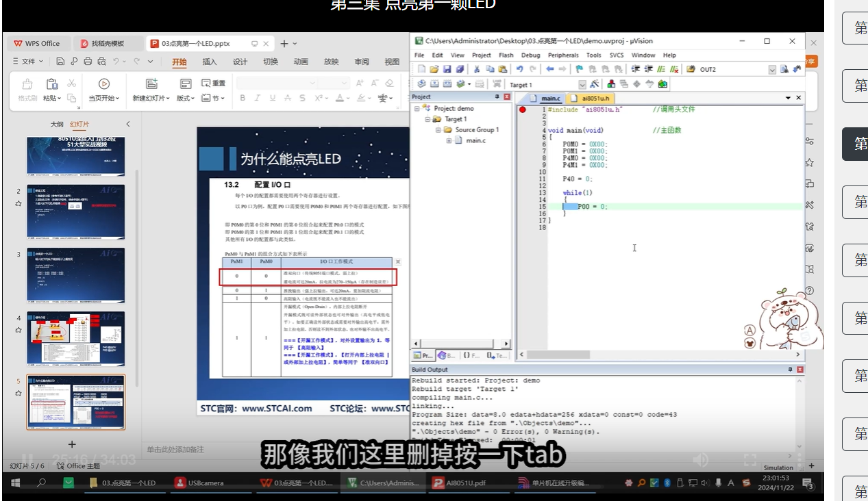The image size is (868, 501).
Task: Click the WPS save icon
Action: click(60, 62)
